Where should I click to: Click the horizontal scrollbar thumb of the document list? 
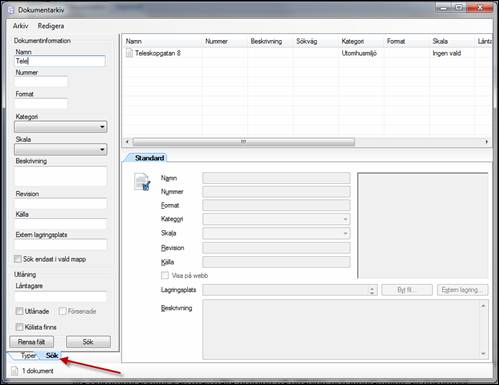click(x=244, y=142)
